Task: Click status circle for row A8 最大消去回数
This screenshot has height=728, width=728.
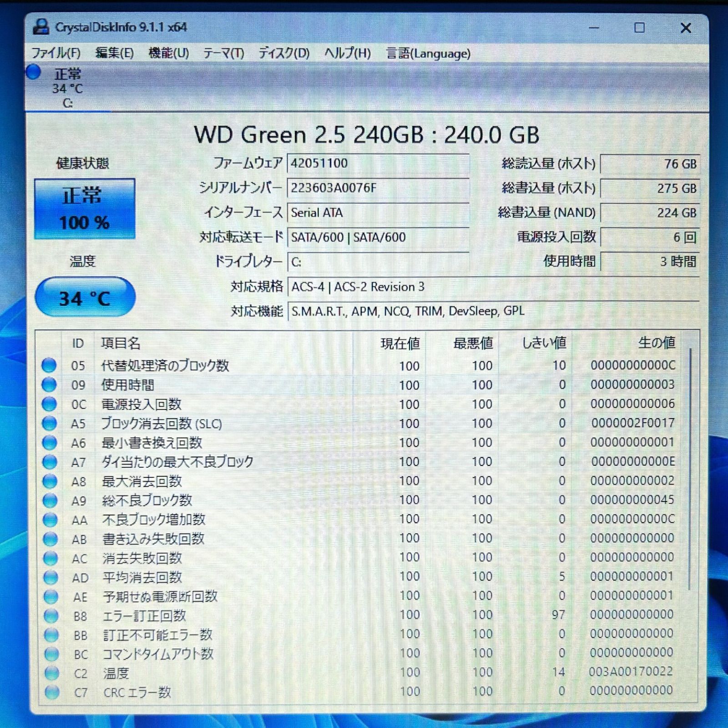Action: click(50, 481)
